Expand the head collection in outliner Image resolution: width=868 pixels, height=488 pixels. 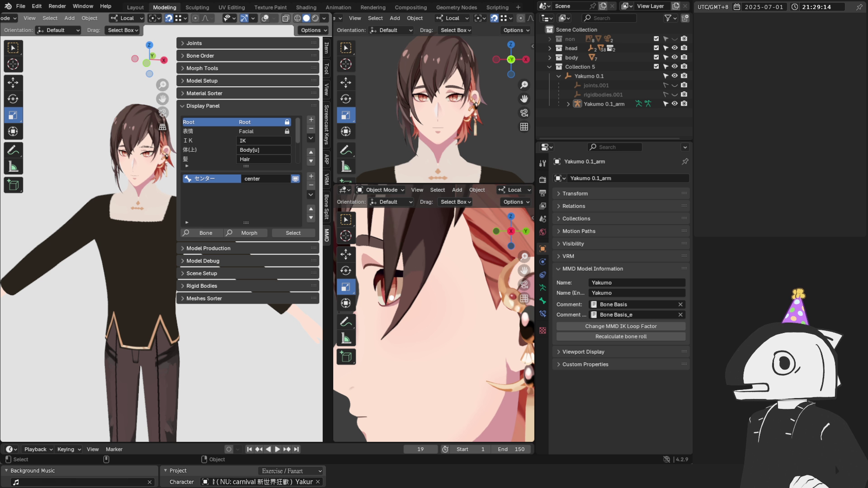coord(550,48)
